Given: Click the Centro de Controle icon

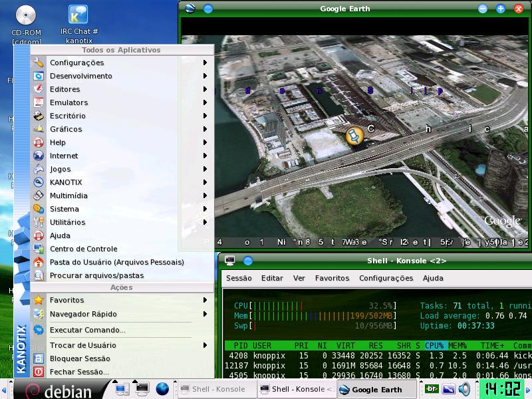Looking at the screenshot, I should point(39,249).
